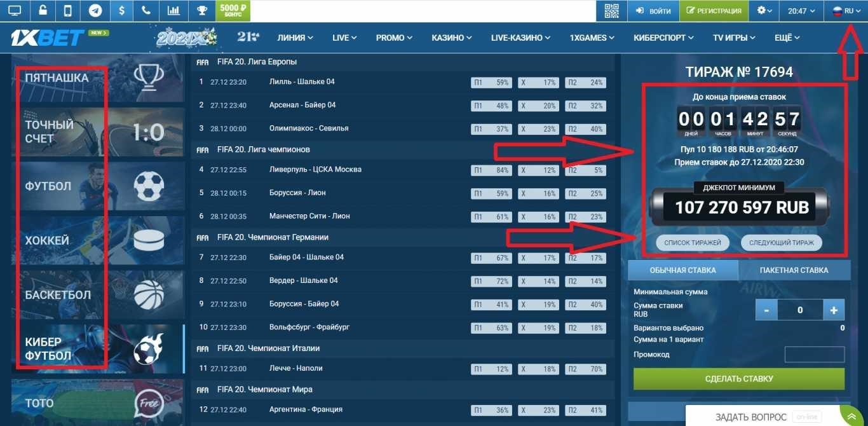Expand the 1XGAMES menu

[592, 38]
